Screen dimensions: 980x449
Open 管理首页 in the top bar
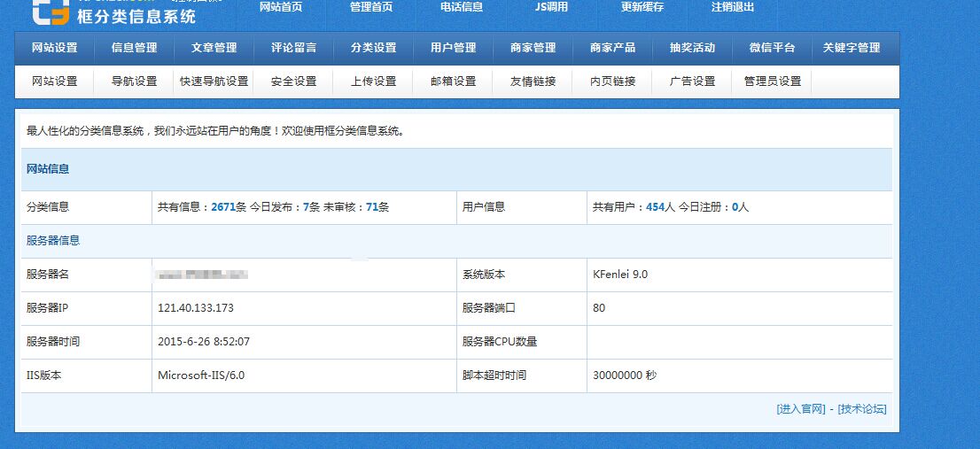(371, 7)
